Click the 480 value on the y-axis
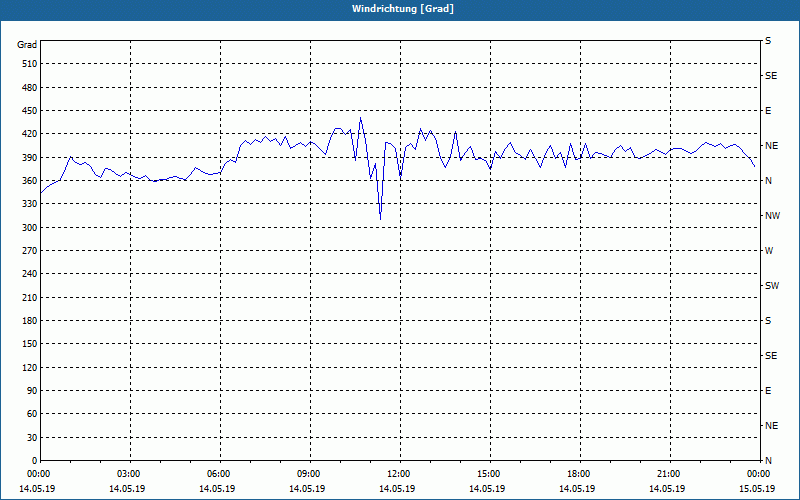Screen dimensions: 800x500 click(x=30, y=87)
